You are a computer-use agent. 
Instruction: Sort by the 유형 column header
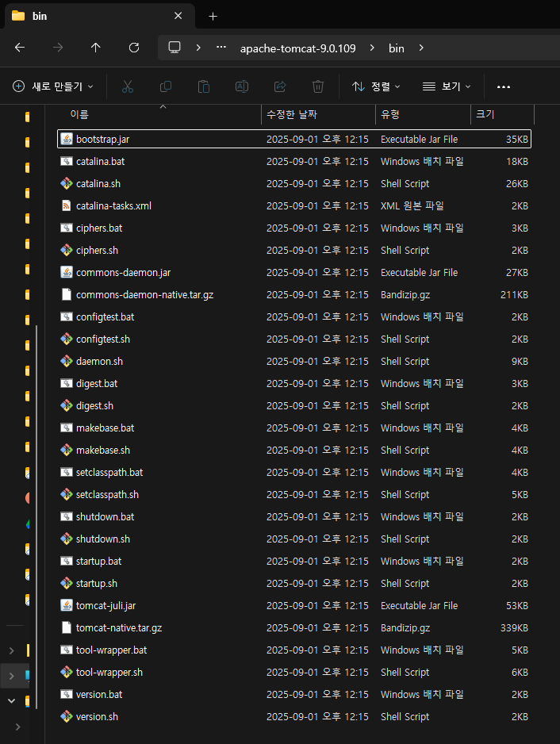click(424, 114)
